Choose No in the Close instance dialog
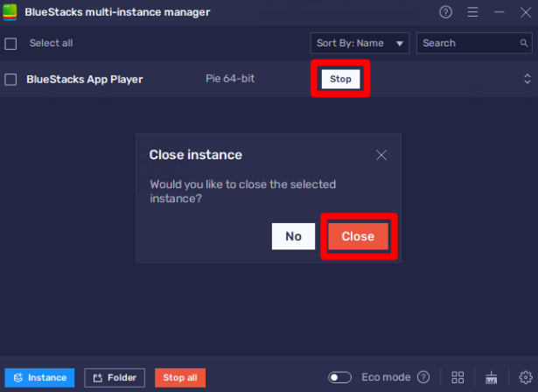The height and width of the screenshot is (392, 538). pos(293,236)
